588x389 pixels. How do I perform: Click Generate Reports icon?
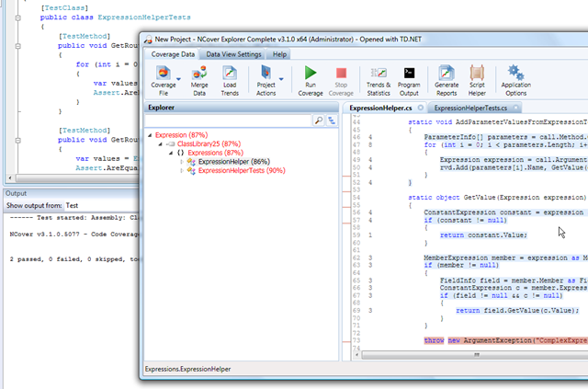447,73
